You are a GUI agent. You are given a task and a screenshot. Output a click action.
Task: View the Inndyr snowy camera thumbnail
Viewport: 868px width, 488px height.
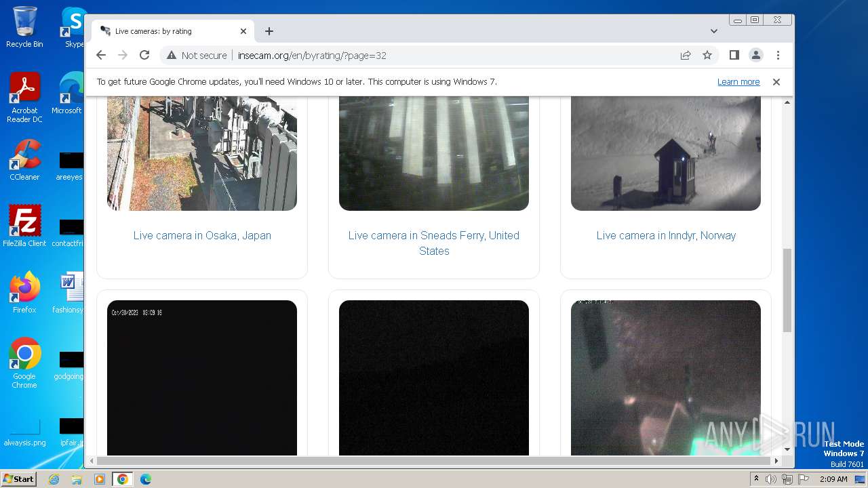(666, 153)
